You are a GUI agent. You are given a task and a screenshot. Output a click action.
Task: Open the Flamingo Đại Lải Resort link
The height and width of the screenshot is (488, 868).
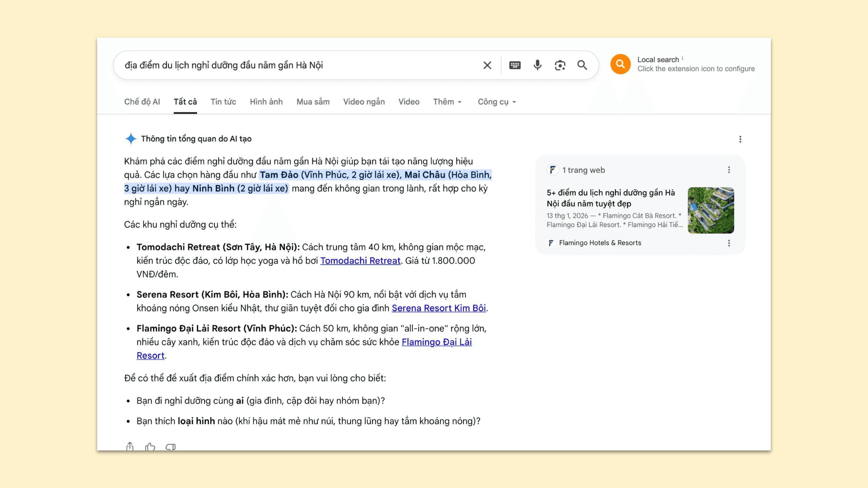coord(437,342)
